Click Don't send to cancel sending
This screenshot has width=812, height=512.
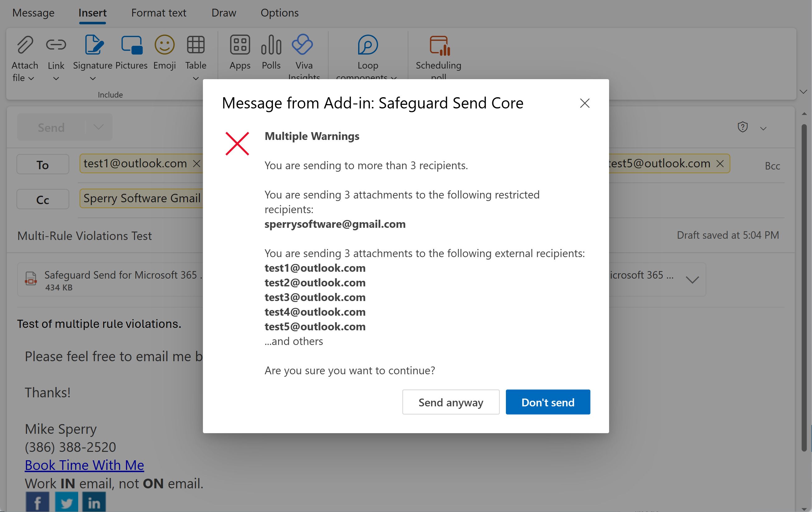548,402
